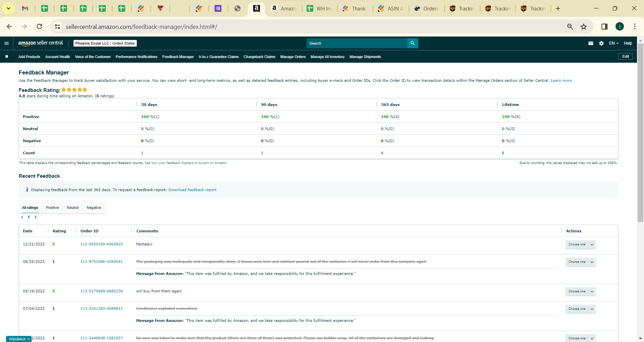Open Choose one dropdown for order 111-3446848-1081837
This screenshot has height=342, width=644.
point(580,338)
